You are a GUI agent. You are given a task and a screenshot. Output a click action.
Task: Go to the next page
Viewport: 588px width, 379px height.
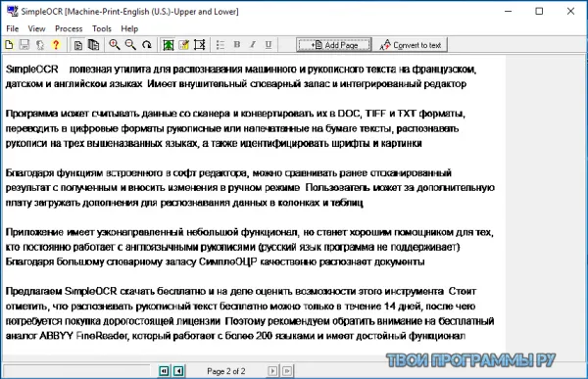272,371
